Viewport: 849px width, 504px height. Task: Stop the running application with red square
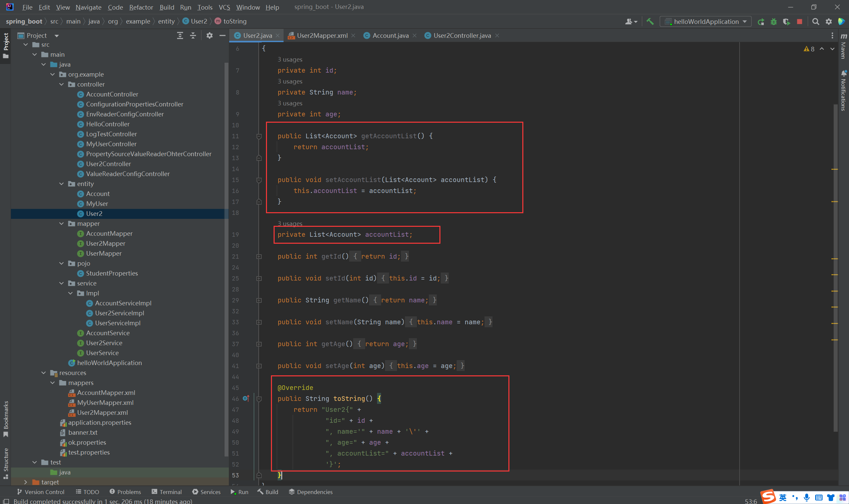pyautogui.click(x=799, y=22)
